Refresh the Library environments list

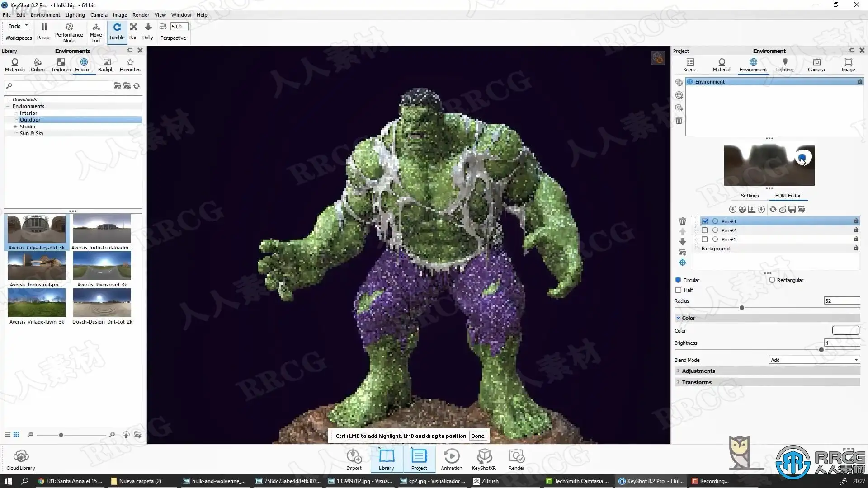coord(137,86)
